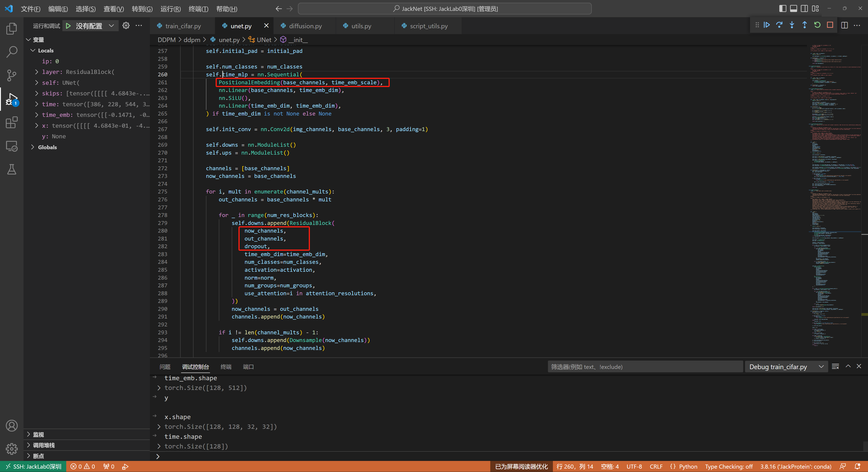This screenshot has width=868, height=472.
Task: Open the Source Control view
Action: tap(12, 75)
